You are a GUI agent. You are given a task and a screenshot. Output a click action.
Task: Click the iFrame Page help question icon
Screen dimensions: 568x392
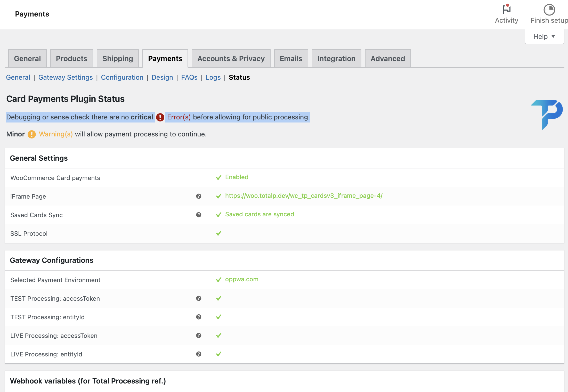[198, 196]
